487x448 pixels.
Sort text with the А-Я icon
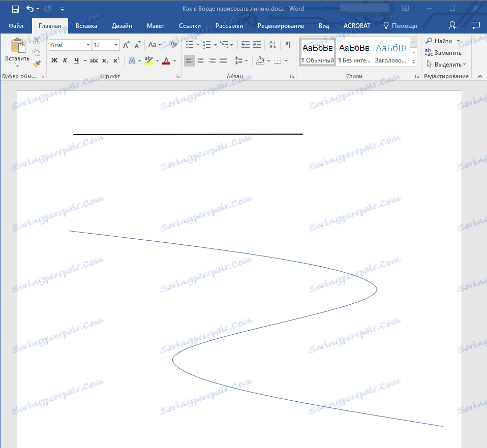272,45
